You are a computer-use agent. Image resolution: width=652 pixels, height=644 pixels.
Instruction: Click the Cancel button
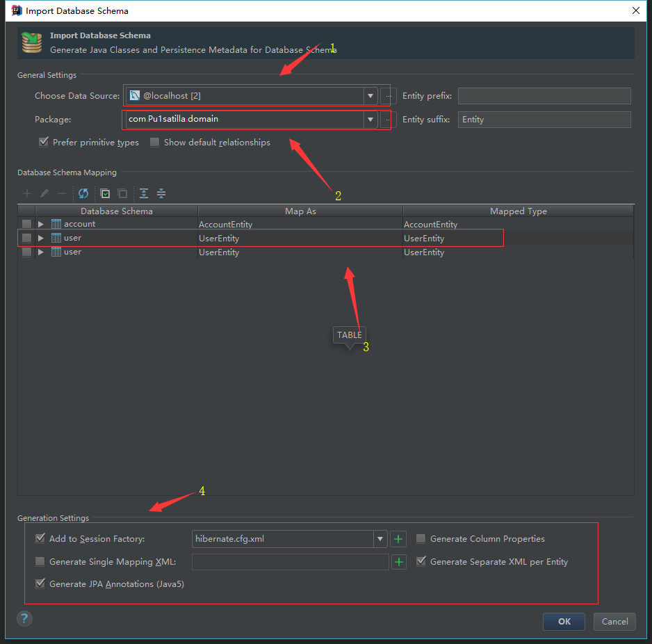click(x=614, y=622)
